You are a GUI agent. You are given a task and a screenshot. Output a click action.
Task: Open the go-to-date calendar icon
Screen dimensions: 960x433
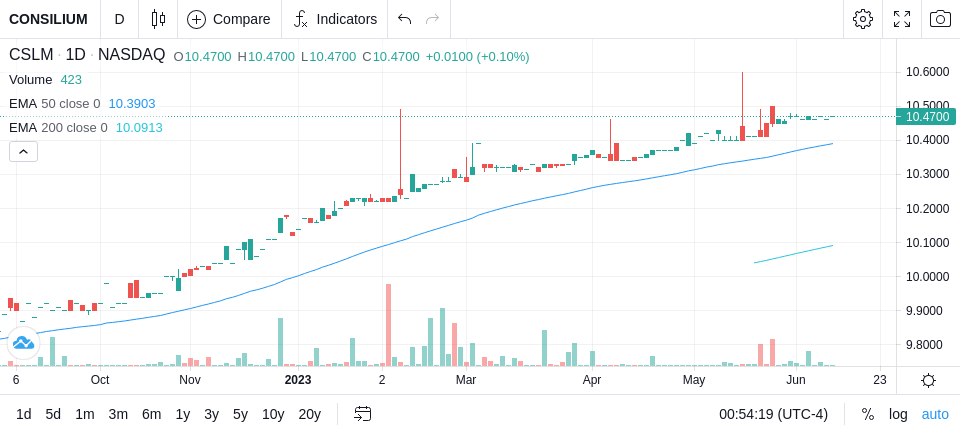tap(362, 414)
